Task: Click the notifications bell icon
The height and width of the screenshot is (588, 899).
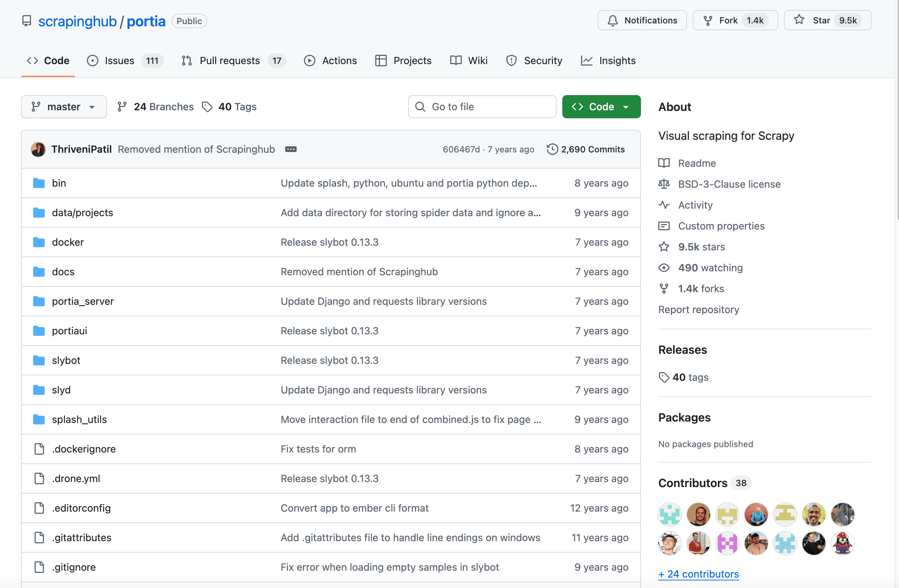Action: point(613,21)
